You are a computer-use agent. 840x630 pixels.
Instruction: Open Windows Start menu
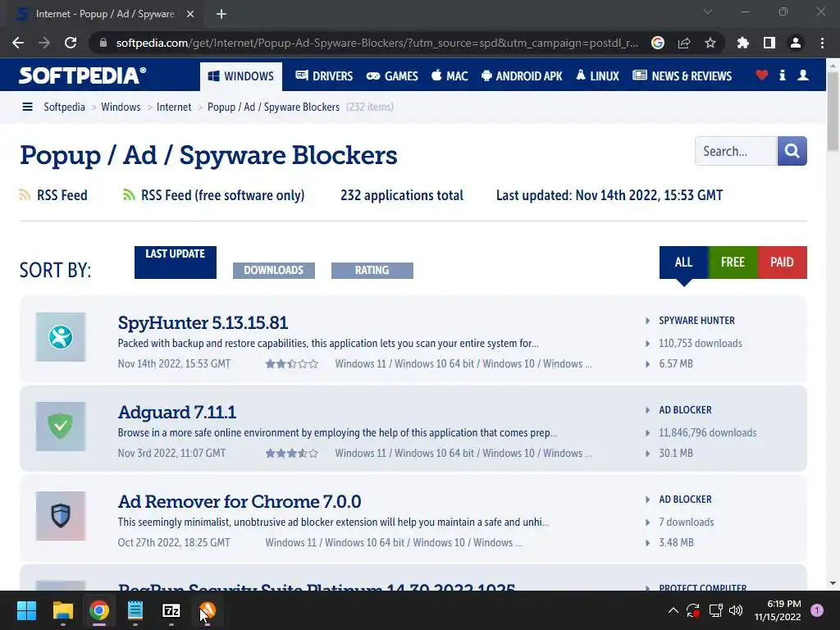click(26, 610)
